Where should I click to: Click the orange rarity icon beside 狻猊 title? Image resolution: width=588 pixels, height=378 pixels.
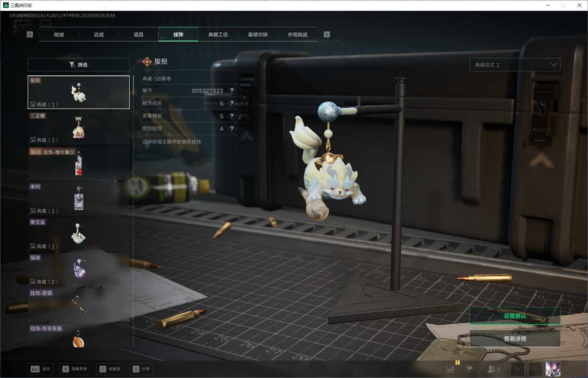(147, 61)
